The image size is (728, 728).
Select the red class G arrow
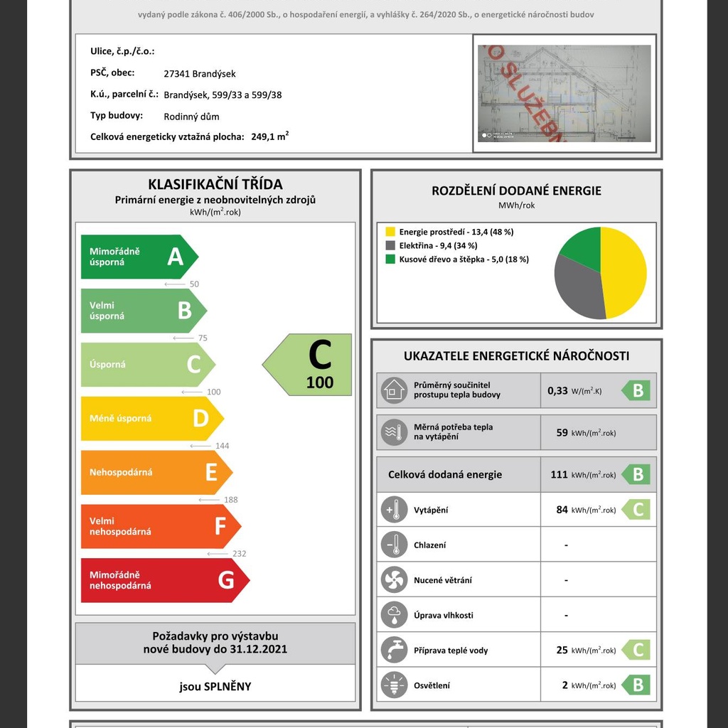(x=164, y=580)
